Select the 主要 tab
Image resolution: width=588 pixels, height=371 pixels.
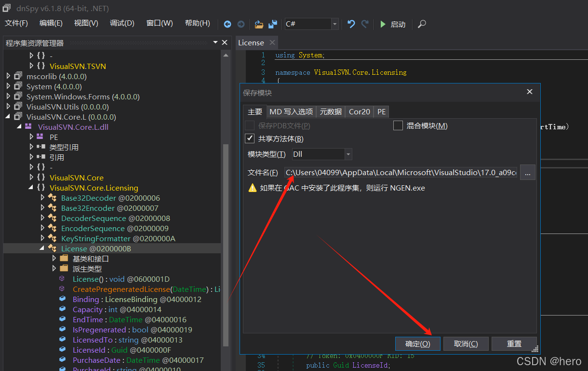[254, 111]
